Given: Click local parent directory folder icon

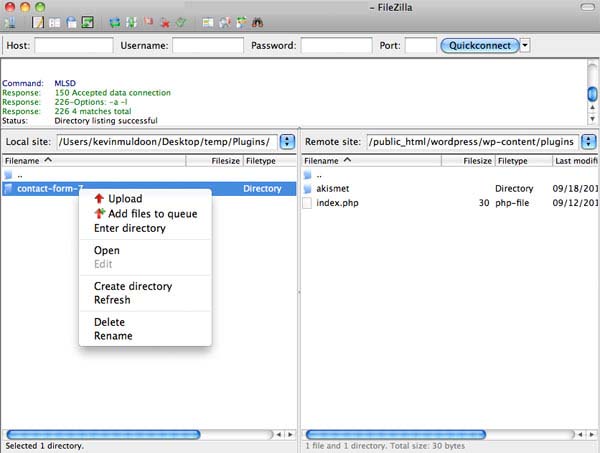Looking at the screenshot, I should pyautogui.click(x=8, y=175).
